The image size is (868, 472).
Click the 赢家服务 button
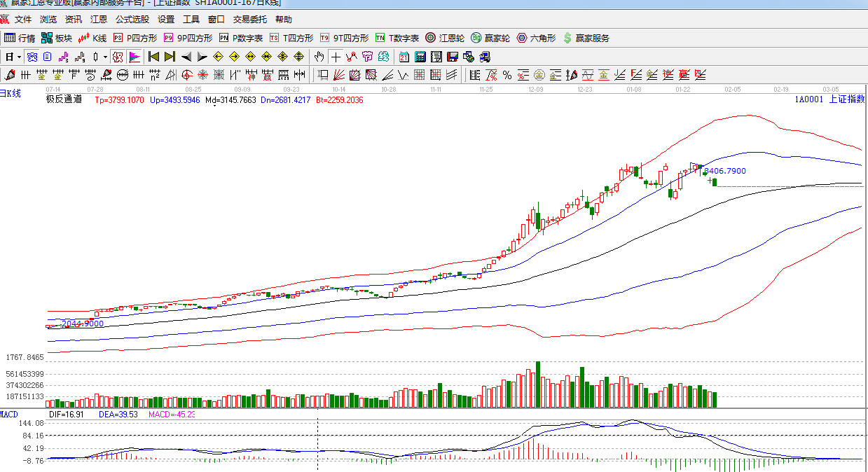(x=586, y=38)
